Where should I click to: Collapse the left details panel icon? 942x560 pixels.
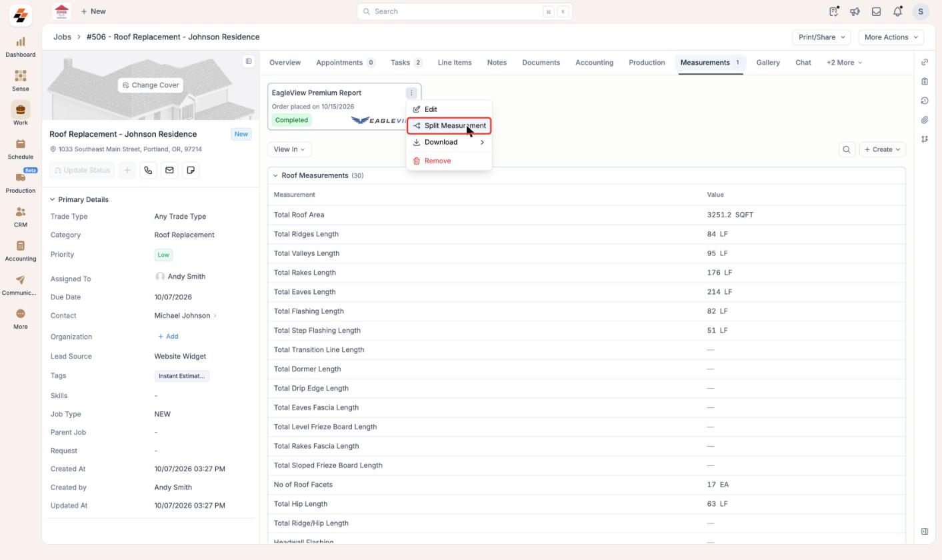[249, 61]
